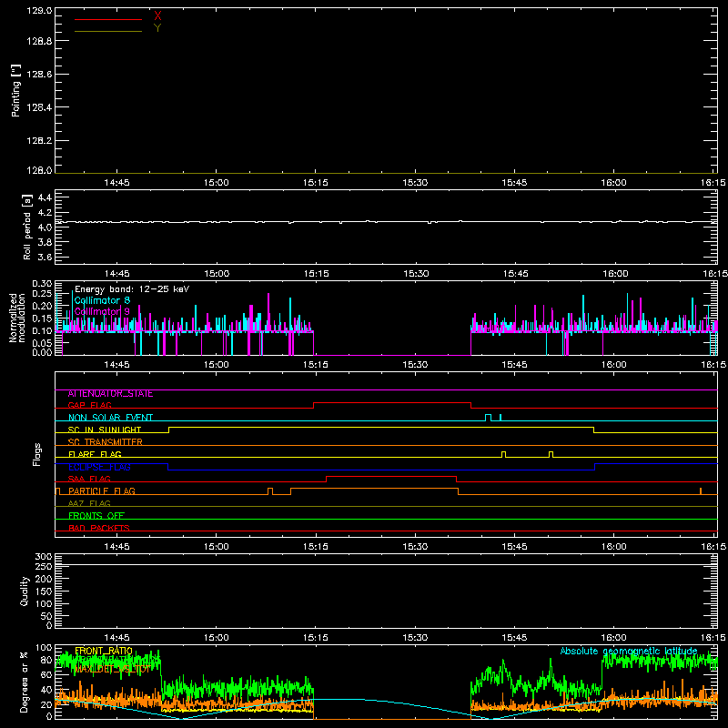
Task: Click the SAA_FLAG label
Action: tap(89, 479)
